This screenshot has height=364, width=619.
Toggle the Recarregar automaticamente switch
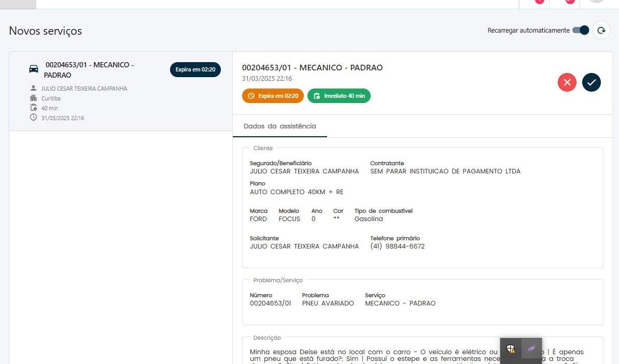pos(581,31)
